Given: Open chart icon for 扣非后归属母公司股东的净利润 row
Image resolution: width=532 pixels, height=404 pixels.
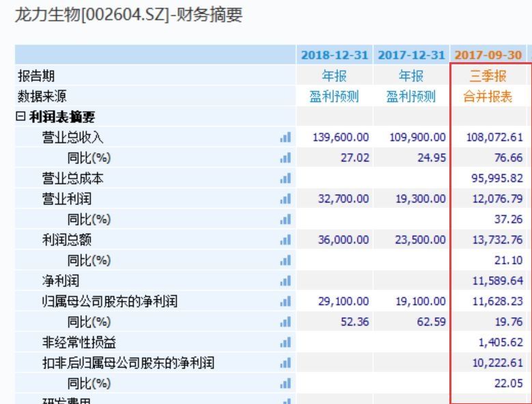Looking at the screenshot, I should point(285,362).
